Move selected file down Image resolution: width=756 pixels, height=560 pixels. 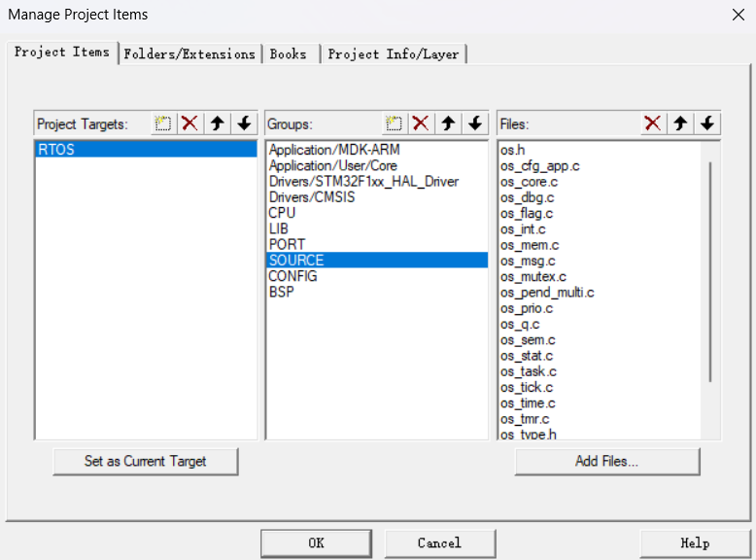[707, 123]
